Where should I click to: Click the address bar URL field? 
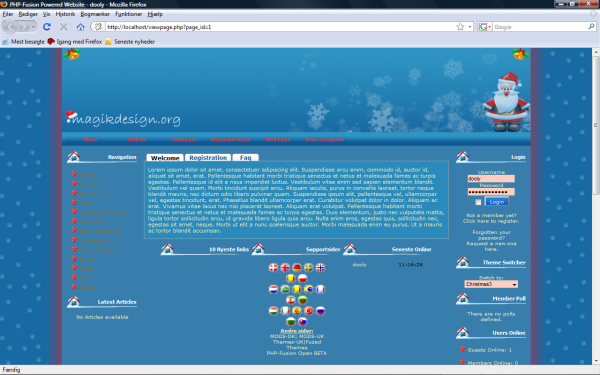(x=279, y=27)
